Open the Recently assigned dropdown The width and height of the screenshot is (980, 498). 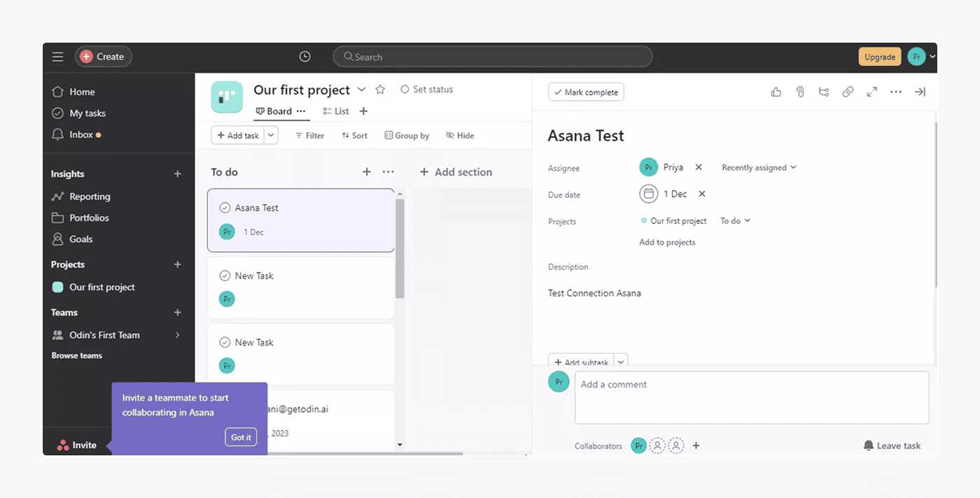[759, 168]
